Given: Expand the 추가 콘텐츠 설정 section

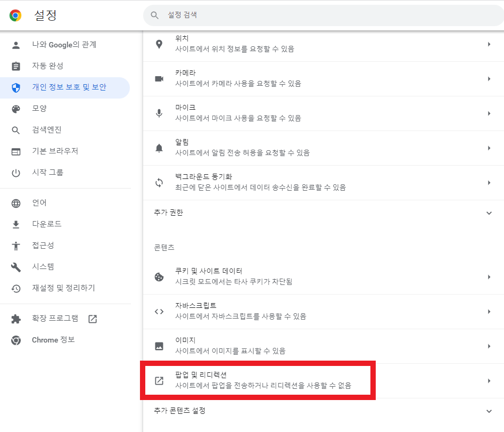Looking at the screenshot, I should click(489, 411).
